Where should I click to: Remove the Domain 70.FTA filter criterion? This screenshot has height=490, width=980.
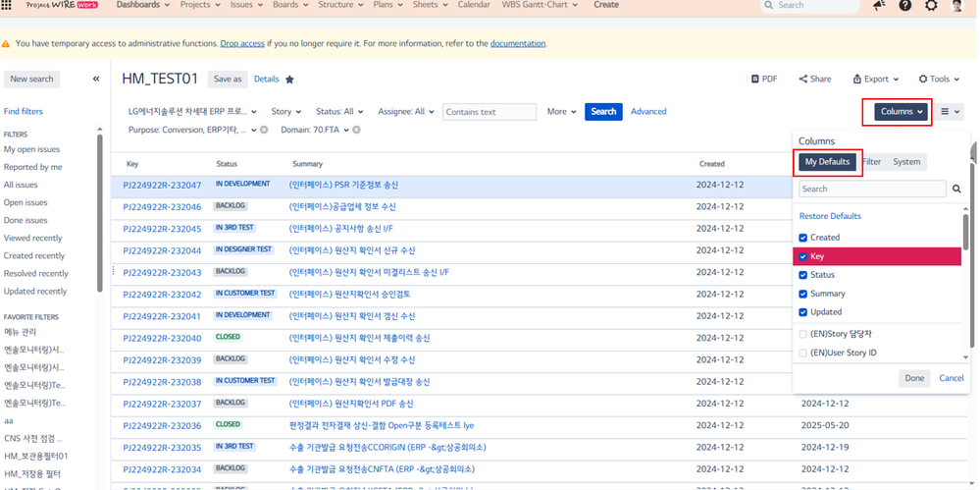(x=356, y=130)
